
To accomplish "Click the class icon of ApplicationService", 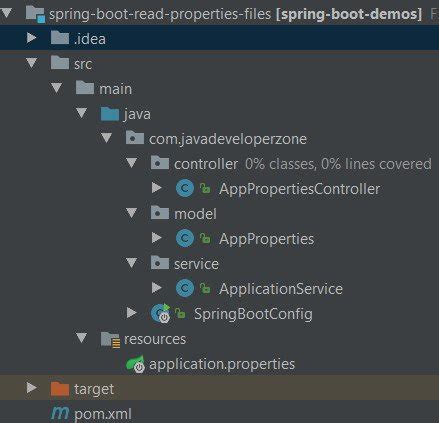I will [185, 288].
